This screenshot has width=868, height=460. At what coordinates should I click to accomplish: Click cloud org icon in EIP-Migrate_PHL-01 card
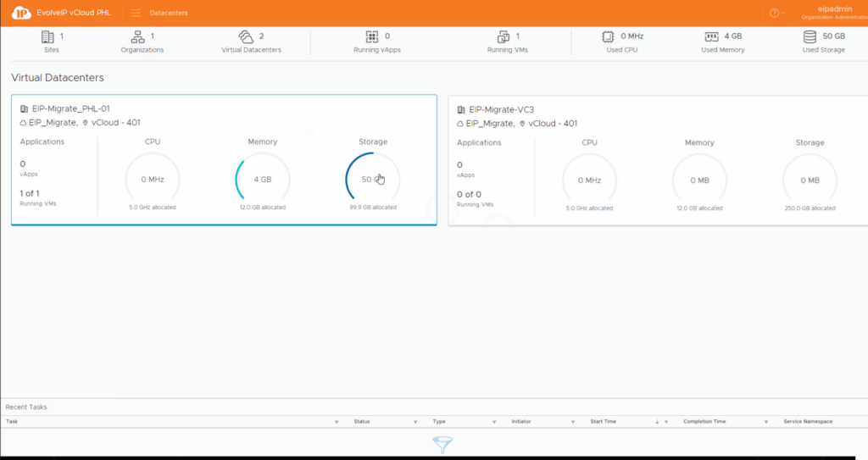tap(23, 123)
